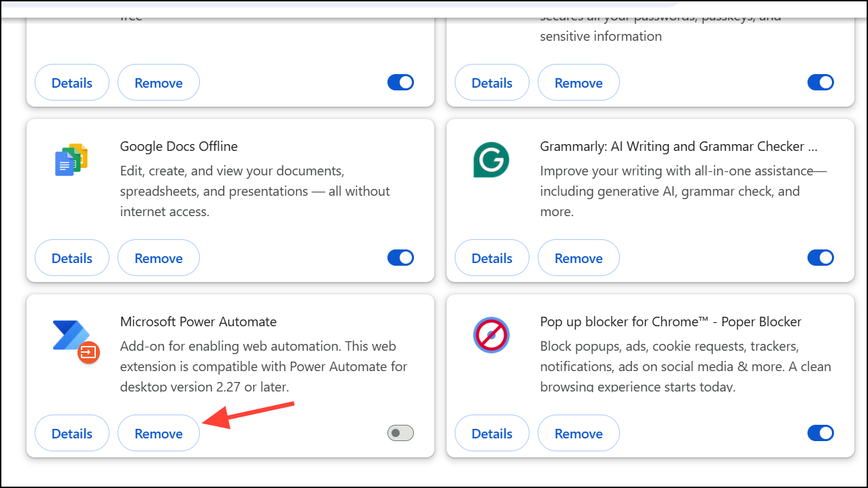The image size is (868, 488).
Task: Turn off the Grammarly extension toggle
Action: [820, 258]
